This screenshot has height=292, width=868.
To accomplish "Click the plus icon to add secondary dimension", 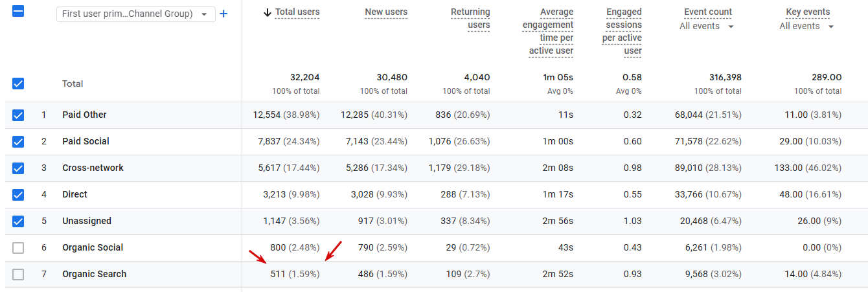I will click(223, 14).
